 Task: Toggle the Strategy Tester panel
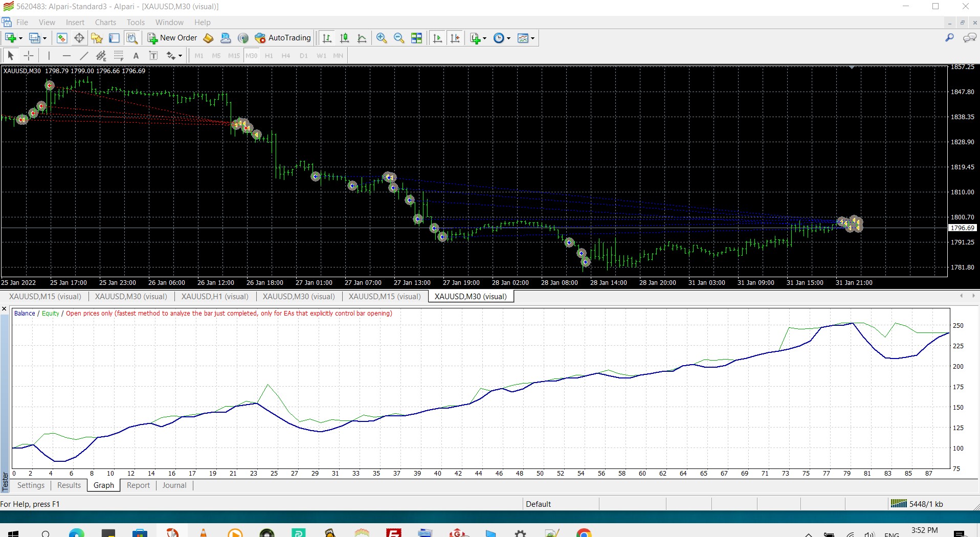[131, 38]
